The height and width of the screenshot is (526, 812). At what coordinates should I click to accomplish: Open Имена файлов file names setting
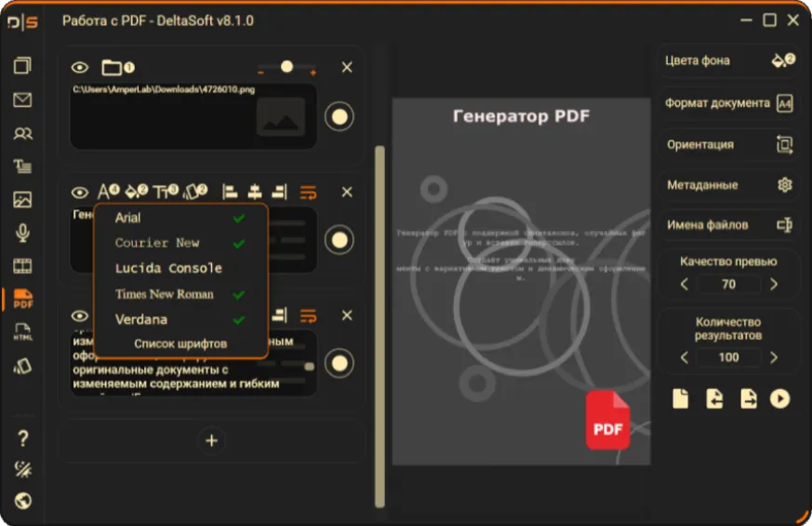pos(728,225)
